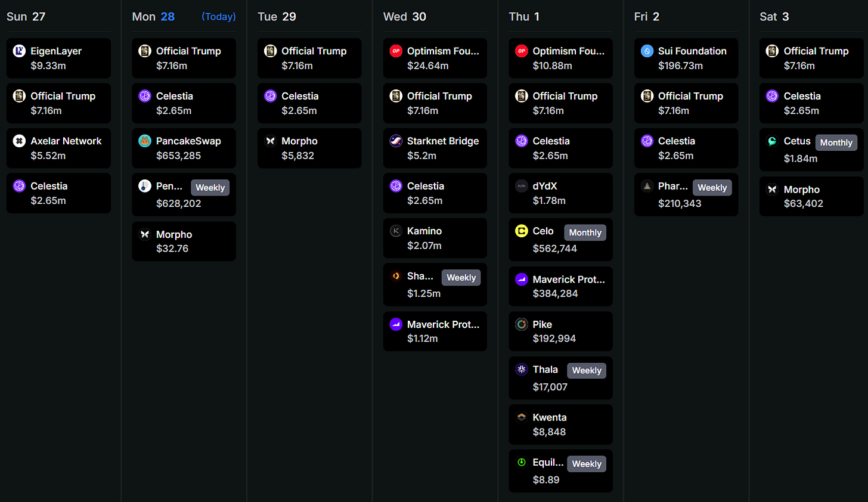868x502 pixels.
Task: Click the Equil... $8.89 amount
Action: click(x=546, y=480)
